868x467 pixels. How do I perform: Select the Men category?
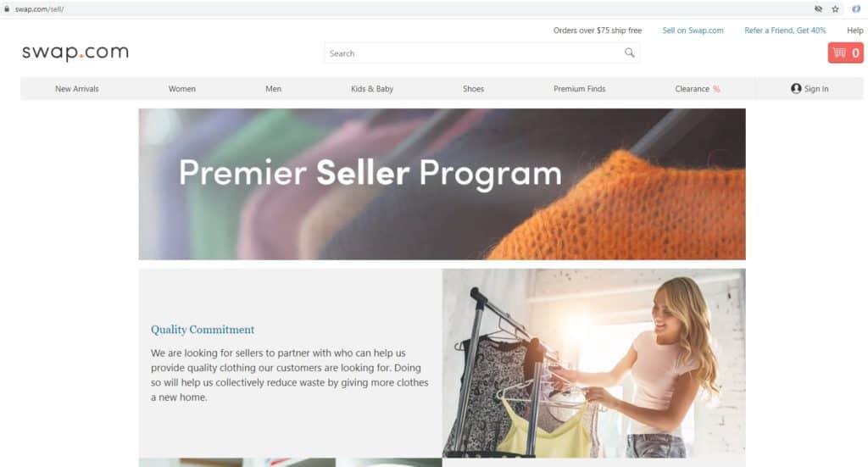point(274,88)
